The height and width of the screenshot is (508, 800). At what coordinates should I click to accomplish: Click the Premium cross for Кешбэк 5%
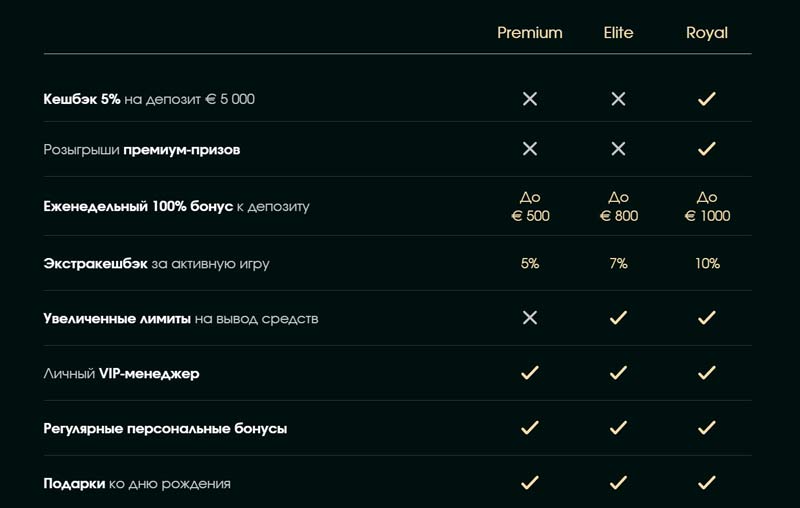530,99
